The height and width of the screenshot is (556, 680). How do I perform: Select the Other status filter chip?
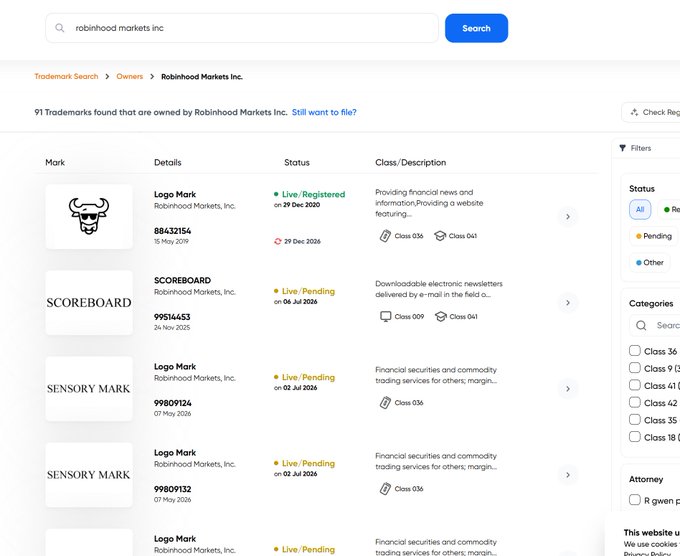(650, 263)
